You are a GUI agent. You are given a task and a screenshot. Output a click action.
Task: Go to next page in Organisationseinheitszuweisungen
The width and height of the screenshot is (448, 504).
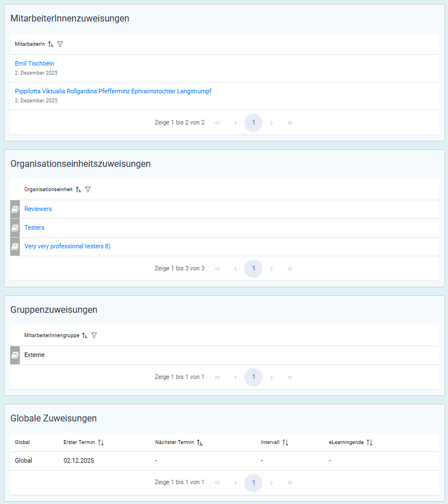(272, 269)
